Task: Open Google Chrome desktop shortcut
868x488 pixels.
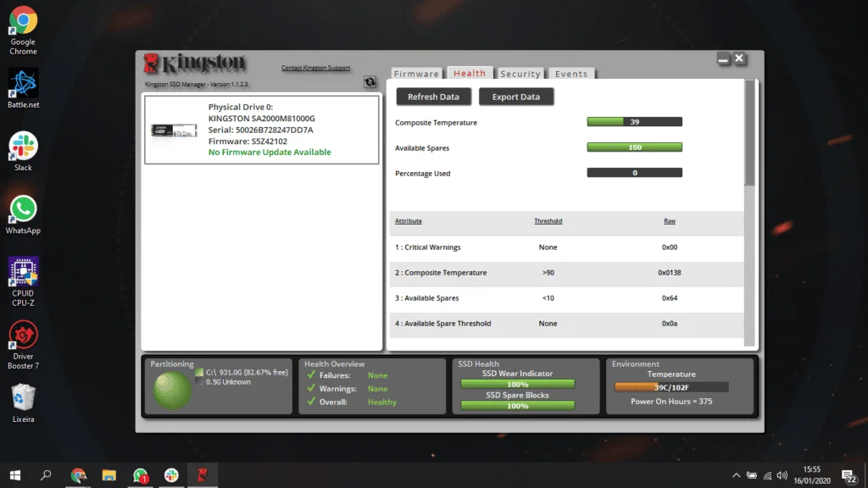Action: click(23, 30)
